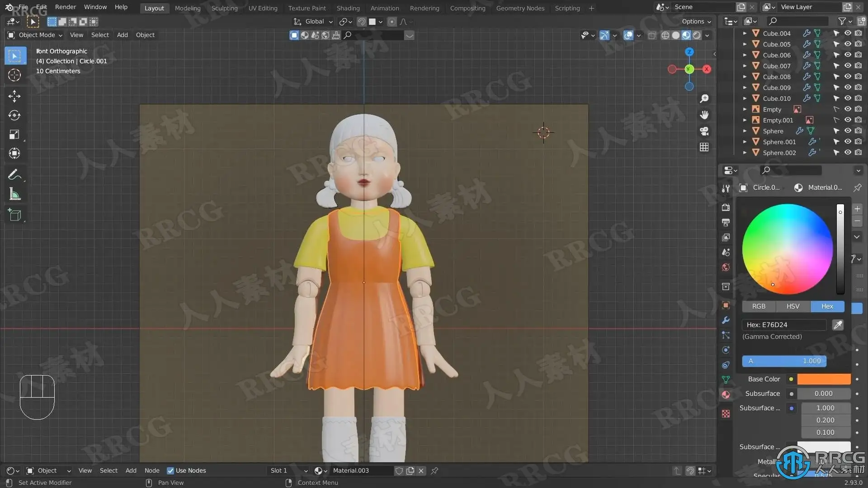Toggle visibility of the Sphere object
The width and height of the screenshot is (868, 488).
tap(848, 131)
